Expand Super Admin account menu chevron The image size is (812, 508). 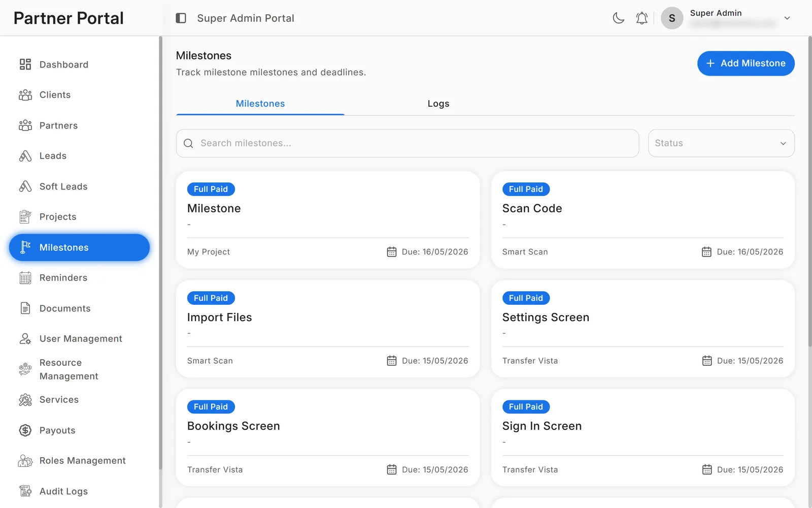click(x=787, y=18)
